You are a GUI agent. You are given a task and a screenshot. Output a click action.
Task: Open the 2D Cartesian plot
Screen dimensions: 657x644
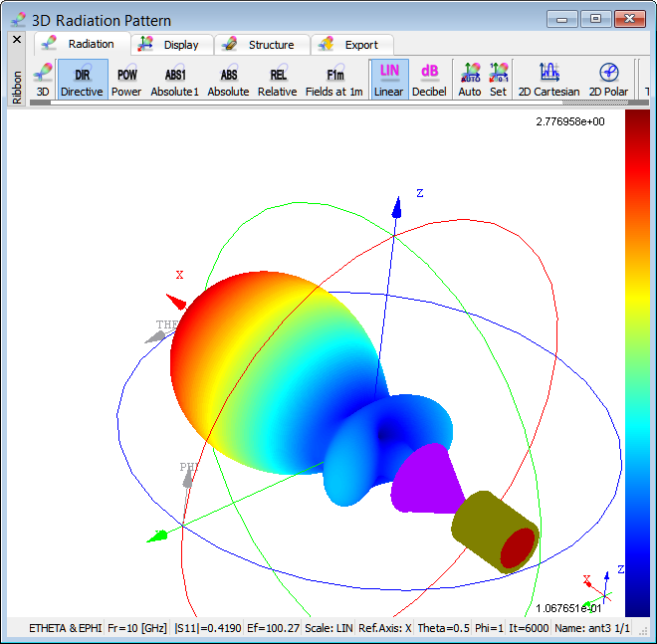pos(548,80)
